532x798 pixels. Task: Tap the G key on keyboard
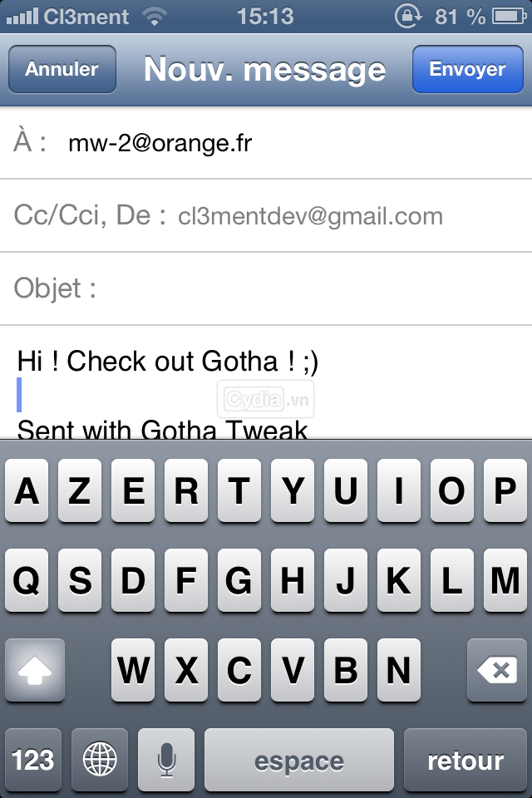[239, 579]
